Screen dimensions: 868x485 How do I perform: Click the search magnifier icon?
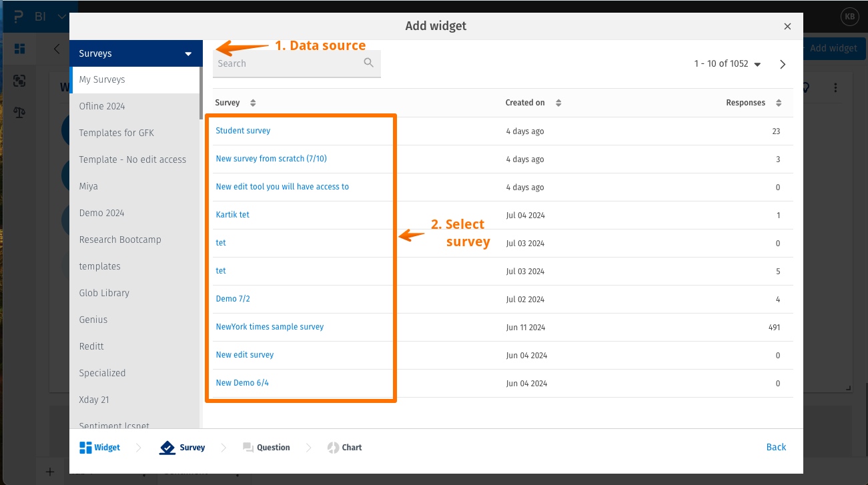(x=368, y=63)
